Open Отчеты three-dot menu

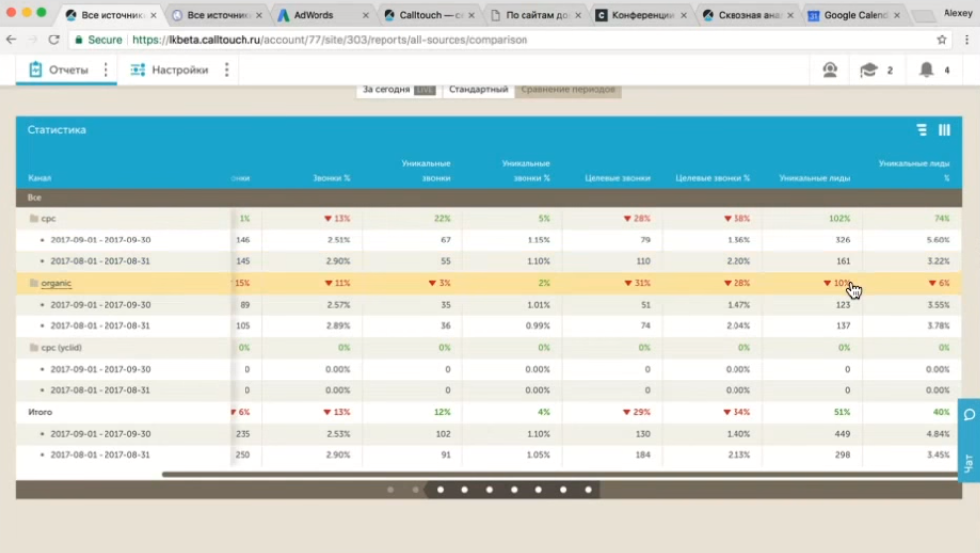pyautogui.click(x=105, y=69)
